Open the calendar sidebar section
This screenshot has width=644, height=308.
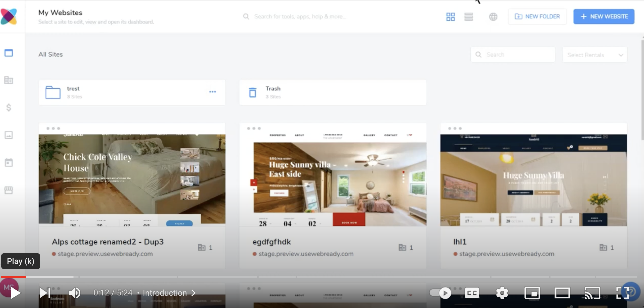[9, 163]
